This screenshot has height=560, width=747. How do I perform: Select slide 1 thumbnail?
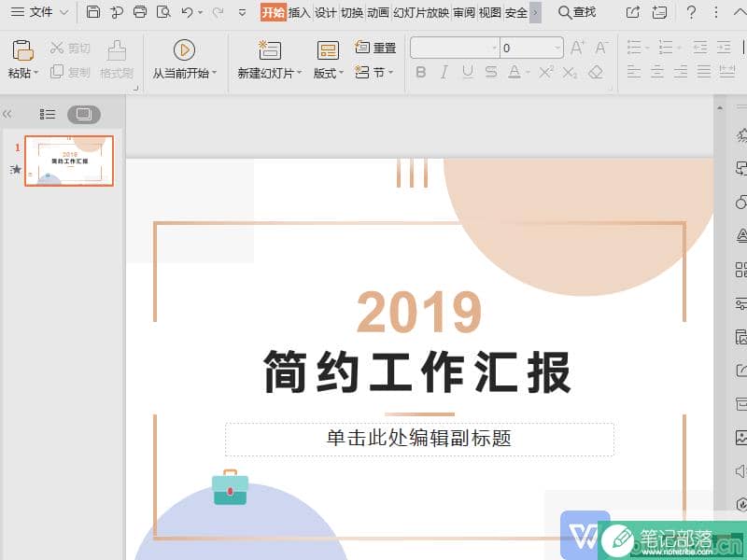[x=69, y=161]
